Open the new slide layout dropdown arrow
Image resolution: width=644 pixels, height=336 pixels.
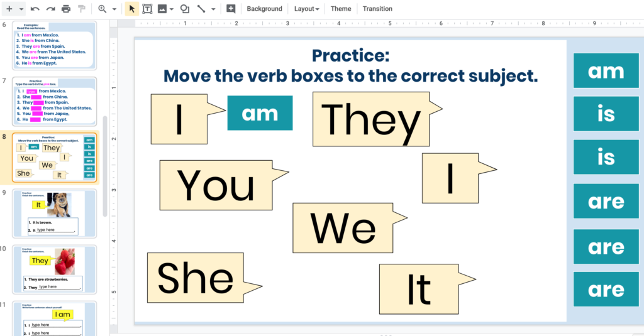tap(21, 9)
